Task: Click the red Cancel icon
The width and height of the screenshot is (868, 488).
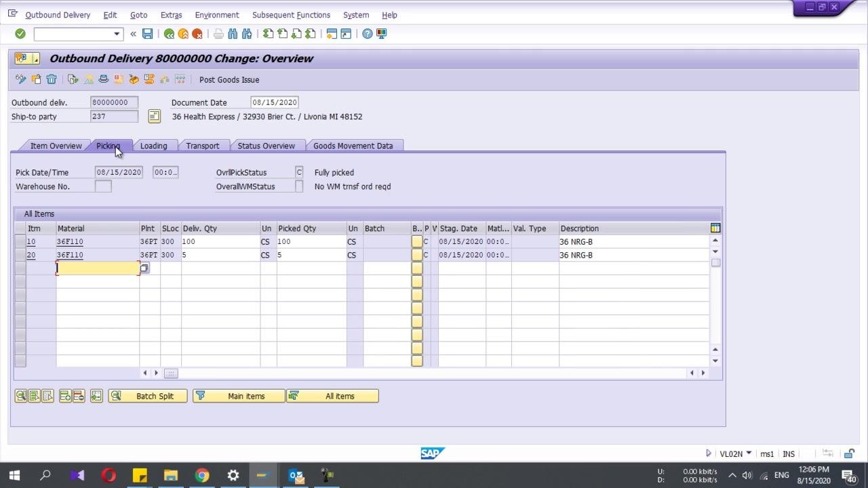Action: [x=197, y=34]
